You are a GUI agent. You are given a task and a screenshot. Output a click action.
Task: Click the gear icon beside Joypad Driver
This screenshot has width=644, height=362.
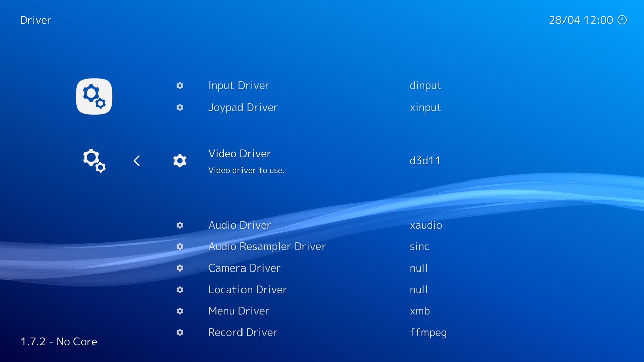click(x=180, y=108)
